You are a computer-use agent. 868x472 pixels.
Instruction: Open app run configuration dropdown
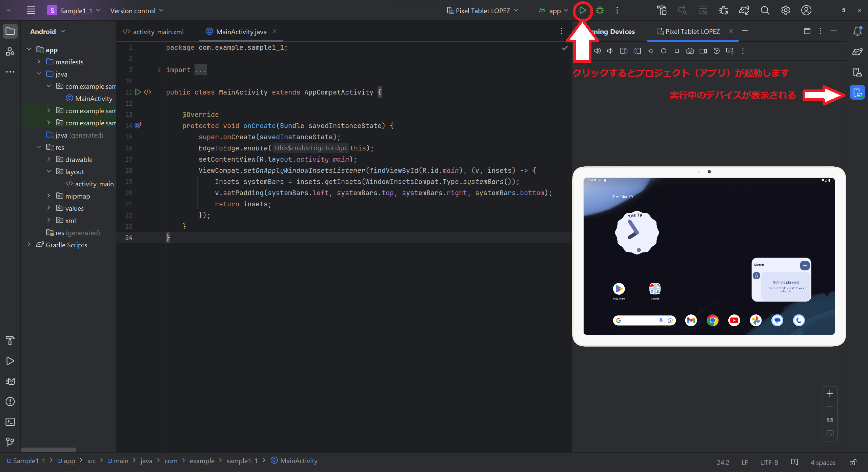click(553, 11)
